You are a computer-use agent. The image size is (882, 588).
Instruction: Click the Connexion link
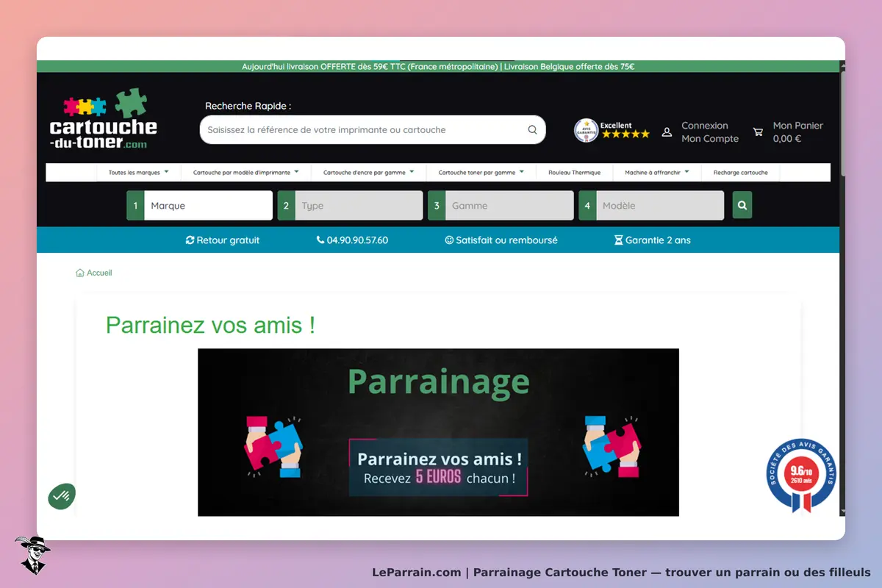coord(705,126)
